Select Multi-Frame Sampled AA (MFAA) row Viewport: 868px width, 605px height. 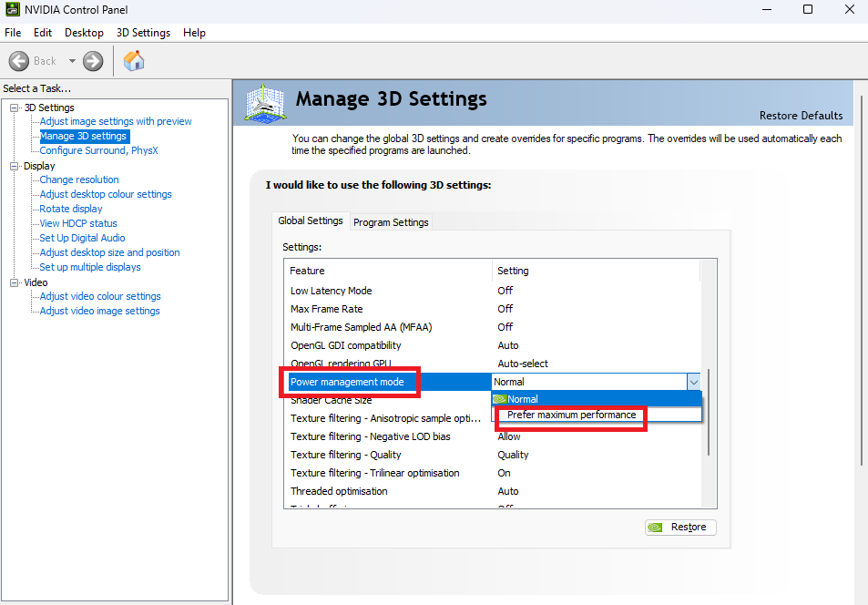click(492, 327)
